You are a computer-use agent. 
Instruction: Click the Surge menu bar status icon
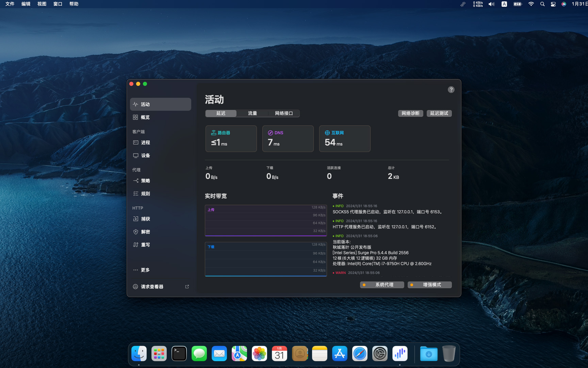pyautogui.click(x=463, y=4)
